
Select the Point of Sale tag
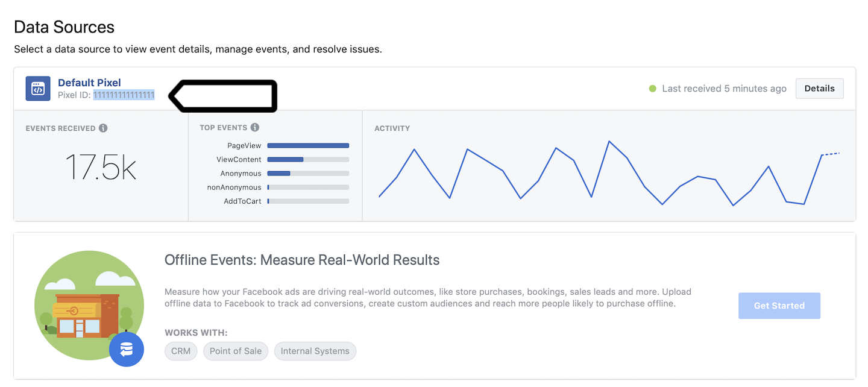point(236,351)
